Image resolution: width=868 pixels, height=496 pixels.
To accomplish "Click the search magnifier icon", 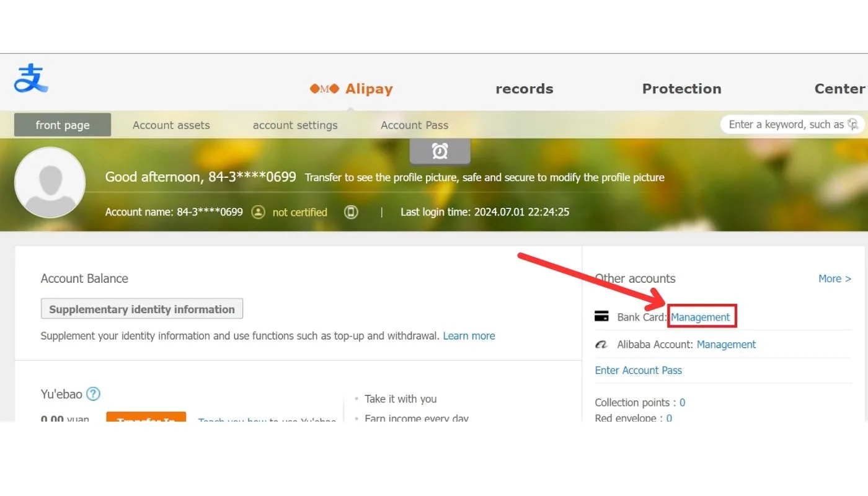I will coord(853,124).
